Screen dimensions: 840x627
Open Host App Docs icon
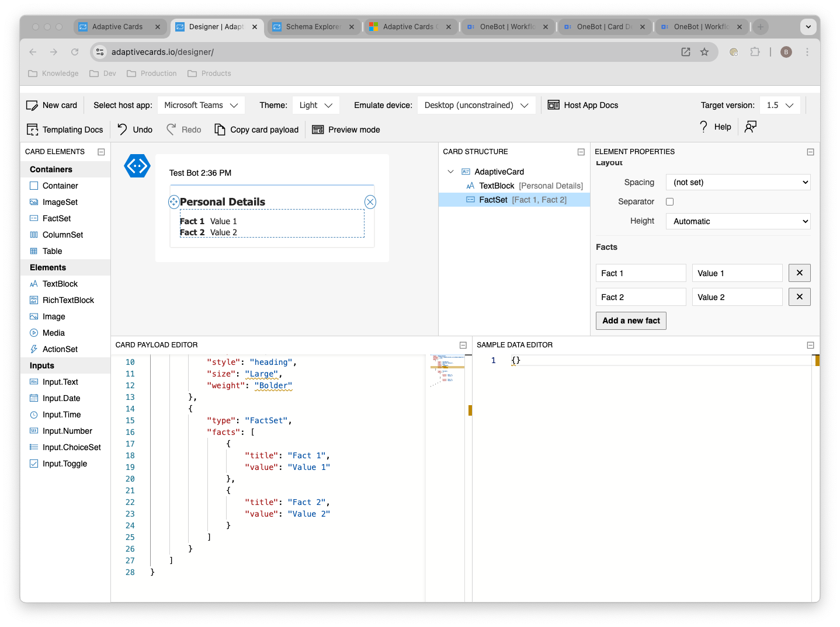[553, 105]
